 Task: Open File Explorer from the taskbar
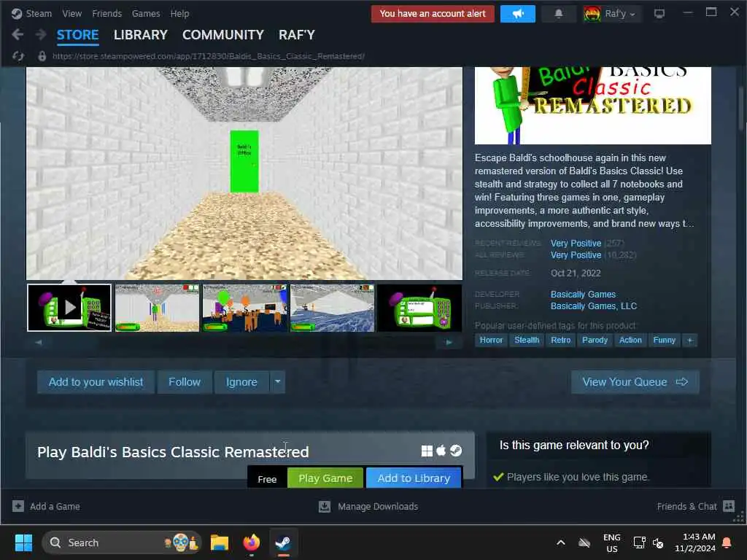pos(220,542)
